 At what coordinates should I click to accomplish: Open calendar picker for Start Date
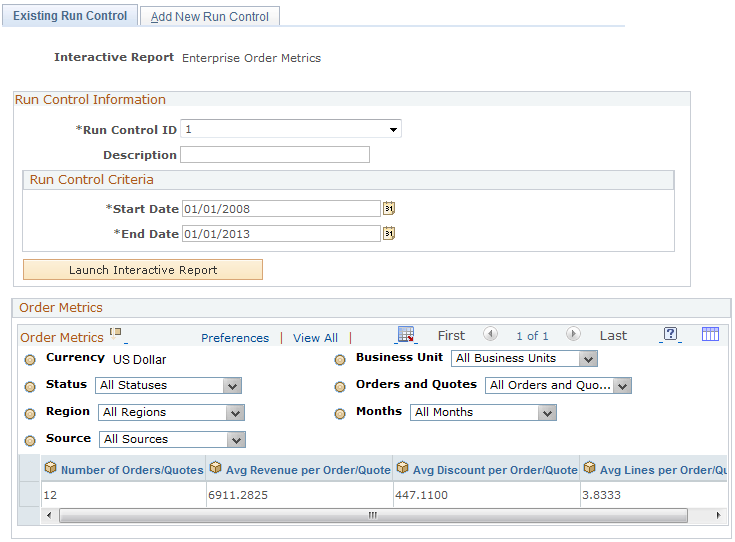[x=389, y=208]
